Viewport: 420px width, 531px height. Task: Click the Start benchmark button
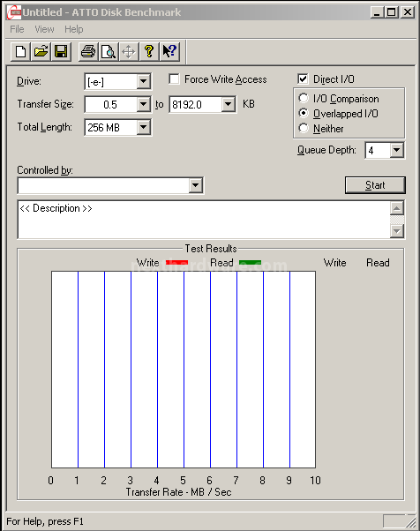[375, 185]
